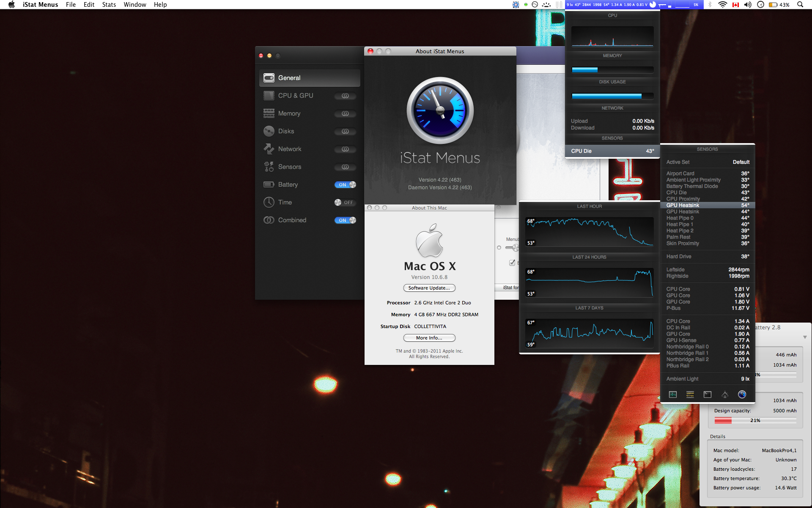Click the menu bar slider in background window
This screenshot has width=812, height=508.
pos(512,248)
